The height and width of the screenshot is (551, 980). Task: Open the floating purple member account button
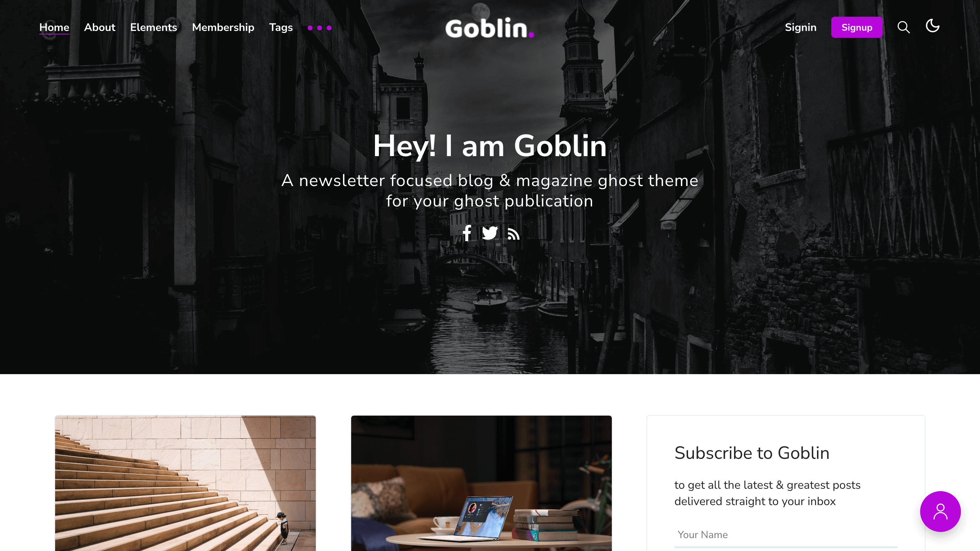click(940, 512)
